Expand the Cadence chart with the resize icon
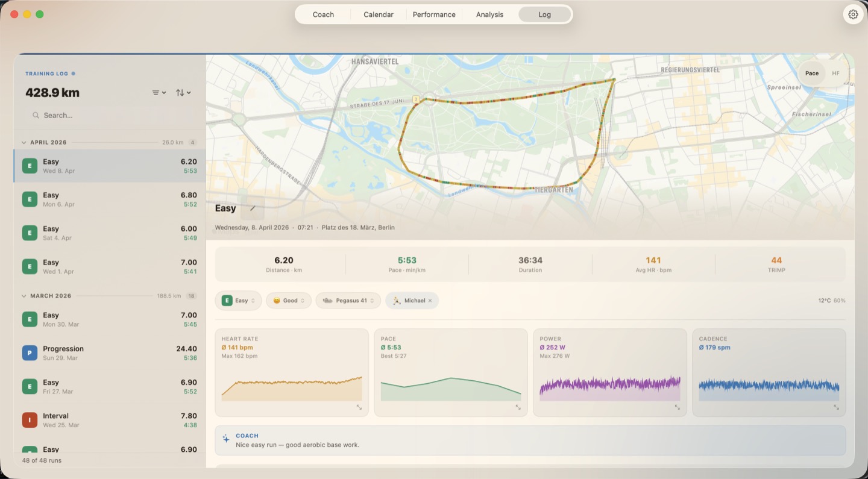Viewport: 868px width, 479px height. (x=837, y=407)
